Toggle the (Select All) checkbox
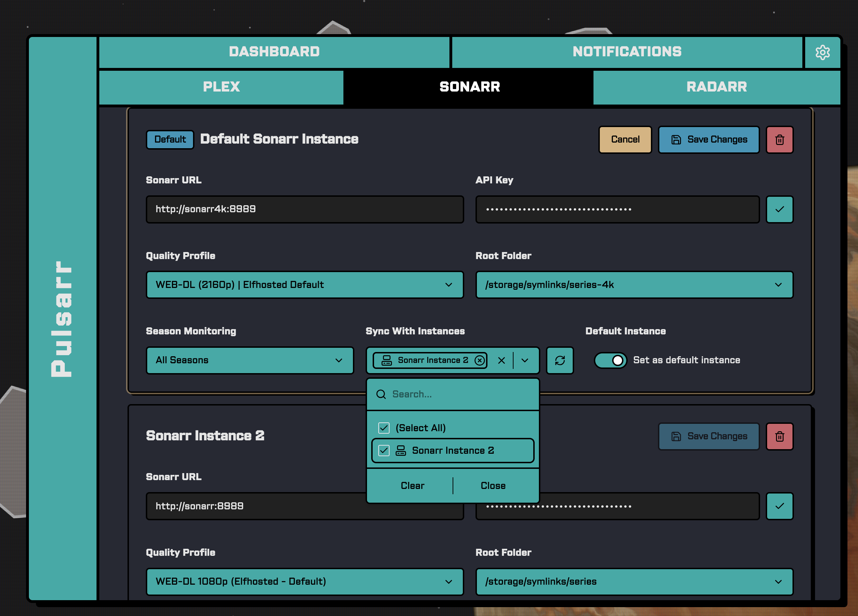The width and height of the screenshot is (858, 616). point(384,428)
